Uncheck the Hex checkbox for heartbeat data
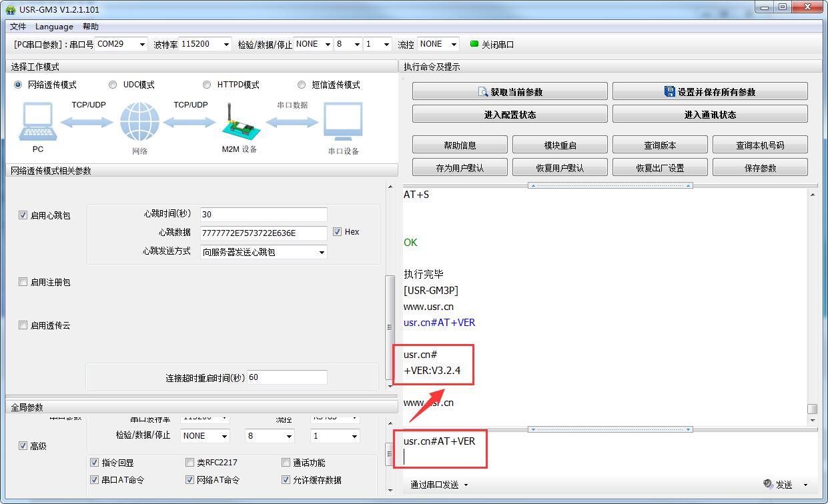Screen dimensions: 828x504 pyautogui.click(x=338, y=231)
